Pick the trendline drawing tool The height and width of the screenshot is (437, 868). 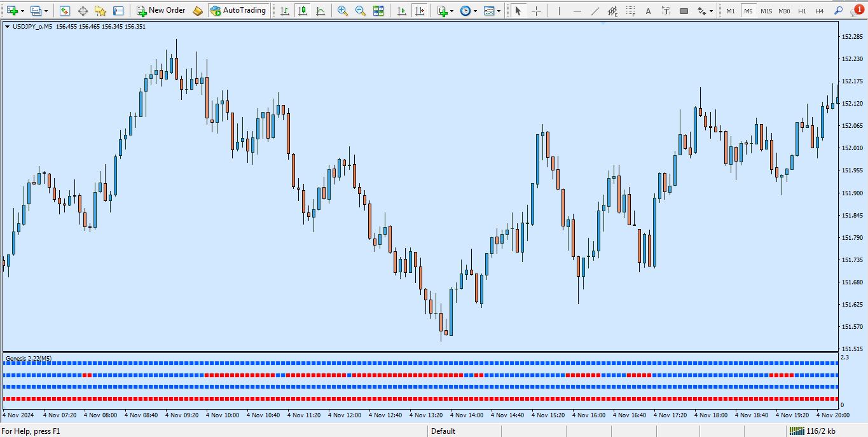(x=595, y=11)
